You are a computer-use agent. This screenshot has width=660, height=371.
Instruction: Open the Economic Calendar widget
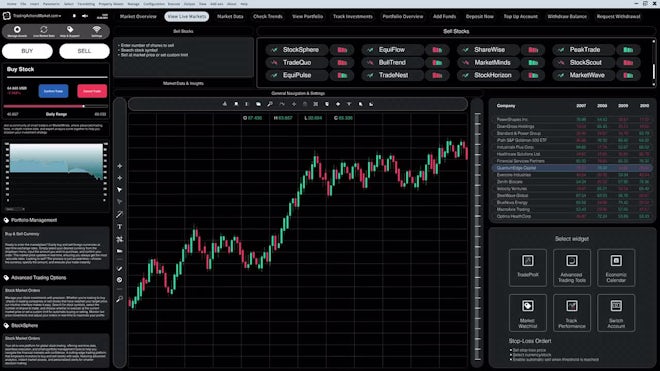point(616,267)
